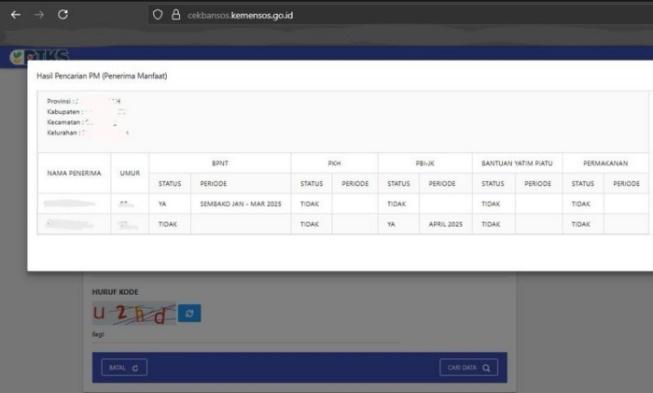The width and height of the screenshot is (653, 393).
Task: Click the NAMA PENERIMA column header
Action: pos(74,173)
